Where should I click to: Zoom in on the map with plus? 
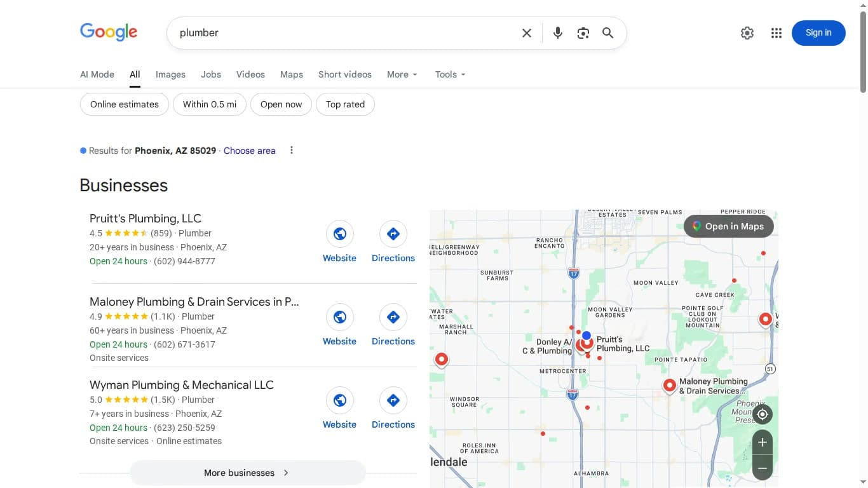763,442
